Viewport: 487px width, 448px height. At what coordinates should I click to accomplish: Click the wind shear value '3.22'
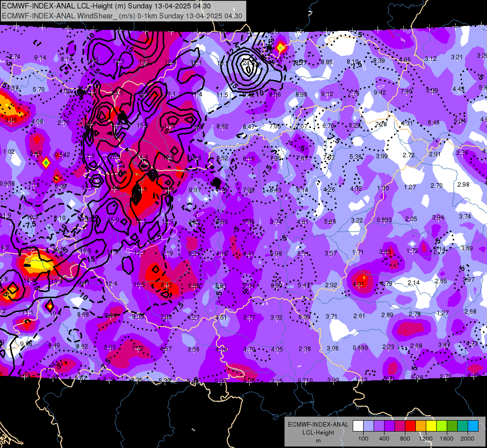[x=357, y=220]
